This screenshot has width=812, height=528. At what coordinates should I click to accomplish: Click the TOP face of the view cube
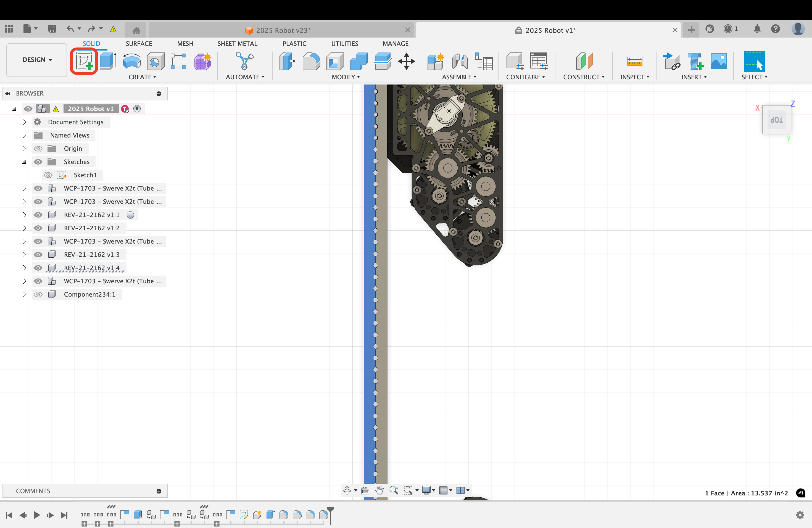tap(776, 120)
